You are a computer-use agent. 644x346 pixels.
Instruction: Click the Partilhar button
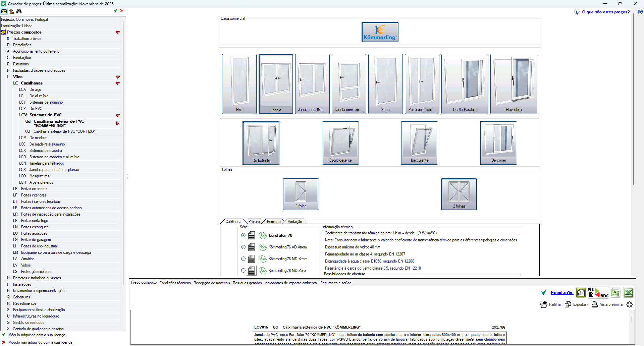pos(551,304)
